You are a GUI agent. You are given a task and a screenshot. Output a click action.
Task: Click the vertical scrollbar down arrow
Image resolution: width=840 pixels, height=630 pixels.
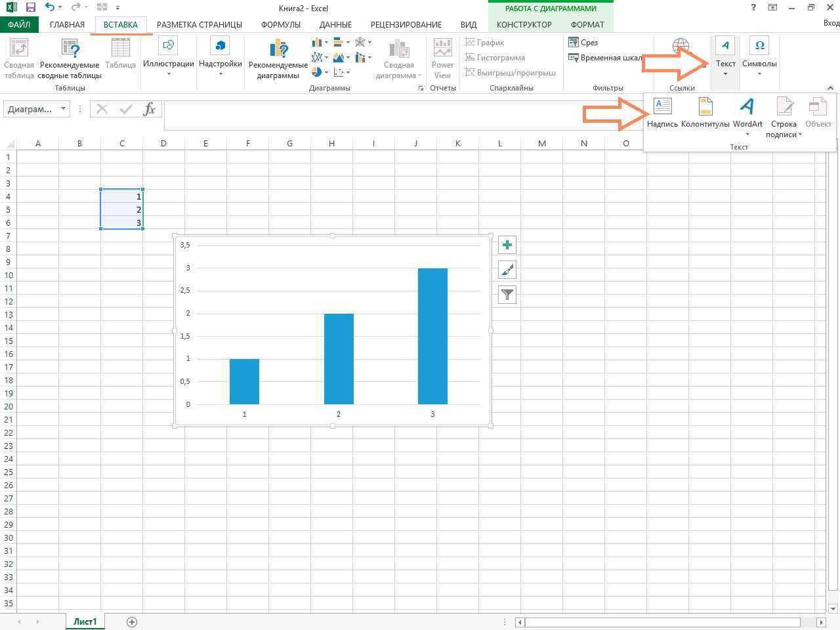833,608
